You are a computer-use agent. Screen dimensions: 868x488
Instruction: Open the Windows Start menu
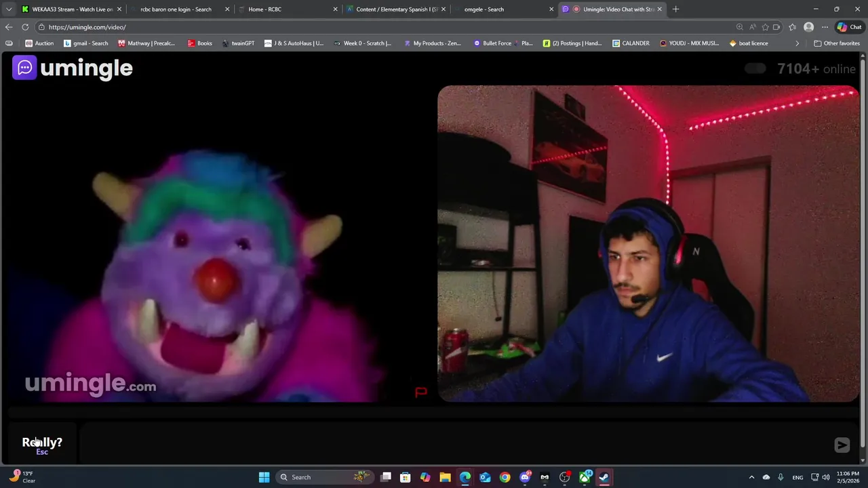click(264, 477)
